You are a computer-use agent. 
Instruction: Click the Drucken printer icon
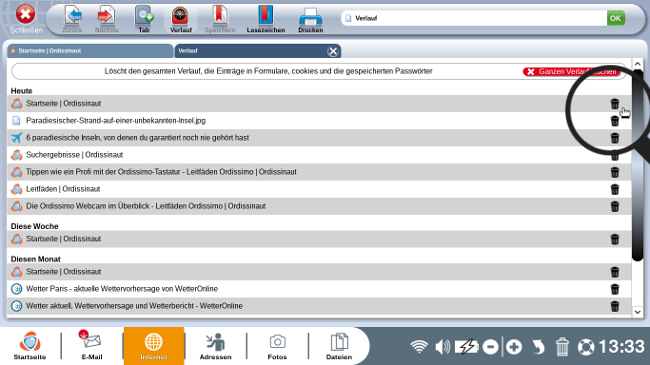coord(310,19)
